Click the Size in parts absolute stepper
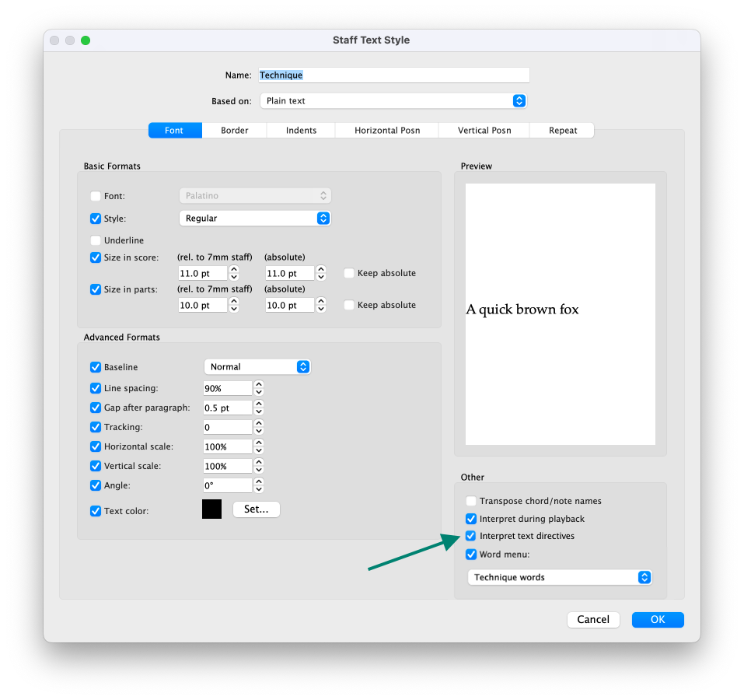Image resolution: width=744 pixels, height=700 pixels. pyautogui.click(x=321, y=305)
